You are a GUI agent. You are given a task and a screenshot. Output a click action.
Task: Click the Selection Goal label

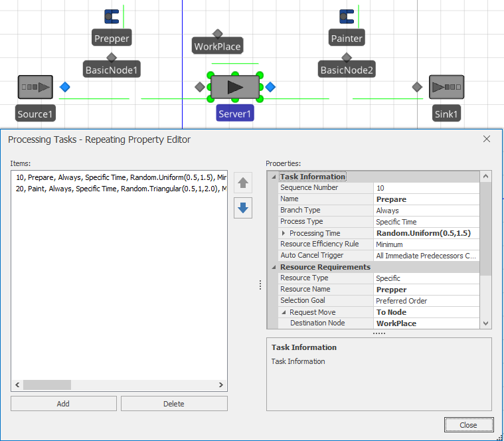(302, 300)
